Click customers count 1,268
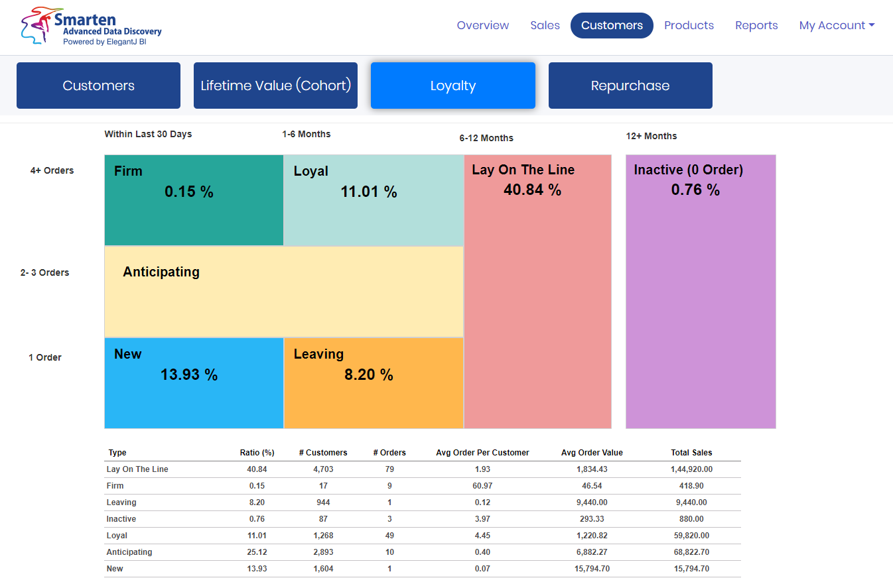The width and height of the screenshot is (893, 588). point(323,536)
